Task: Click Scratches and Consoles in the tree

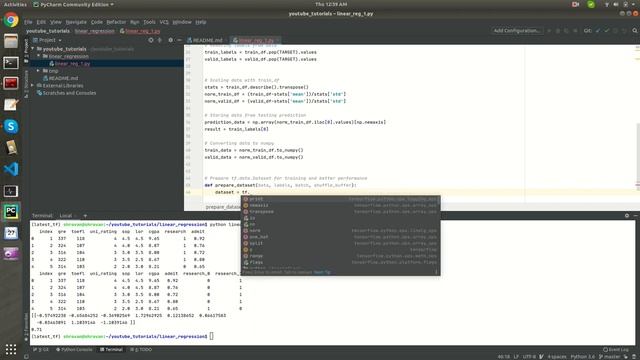Action: click(x=67, y=93)
